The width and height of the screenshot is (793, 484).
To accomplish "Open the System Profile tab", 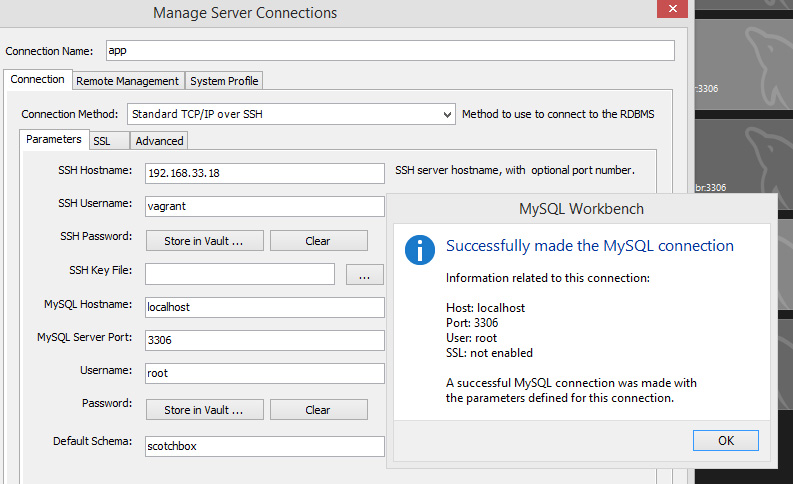I will (x=224, y=81).
